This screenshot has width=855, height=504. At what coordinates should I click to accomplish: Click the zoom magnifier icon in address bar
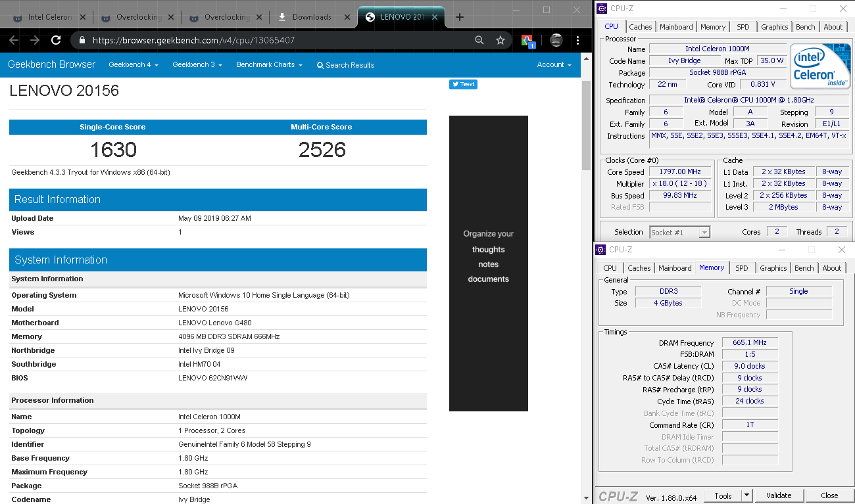(479, 40)
